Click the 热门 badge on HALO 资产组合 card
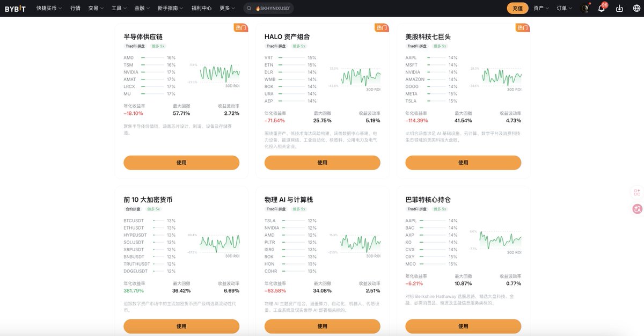Image resolution: width=644 pixels, height=336 pixels. (382, 27)
